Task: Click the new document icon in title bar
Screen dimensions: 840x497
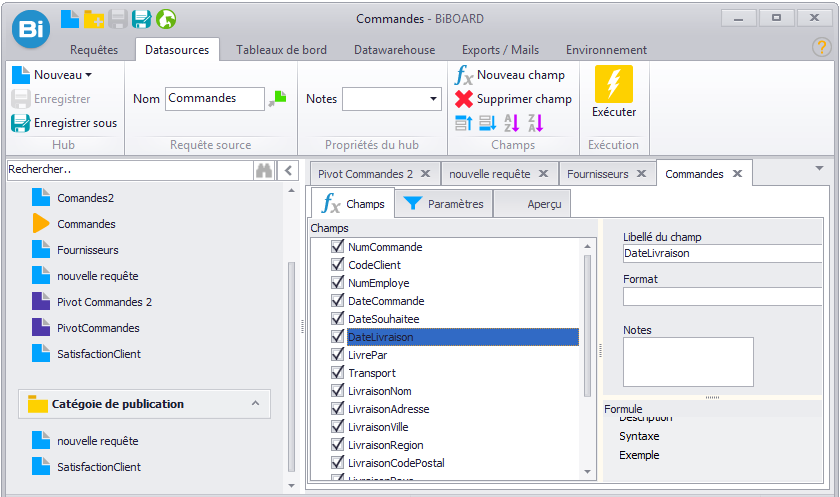Action: tap(70, 19)
